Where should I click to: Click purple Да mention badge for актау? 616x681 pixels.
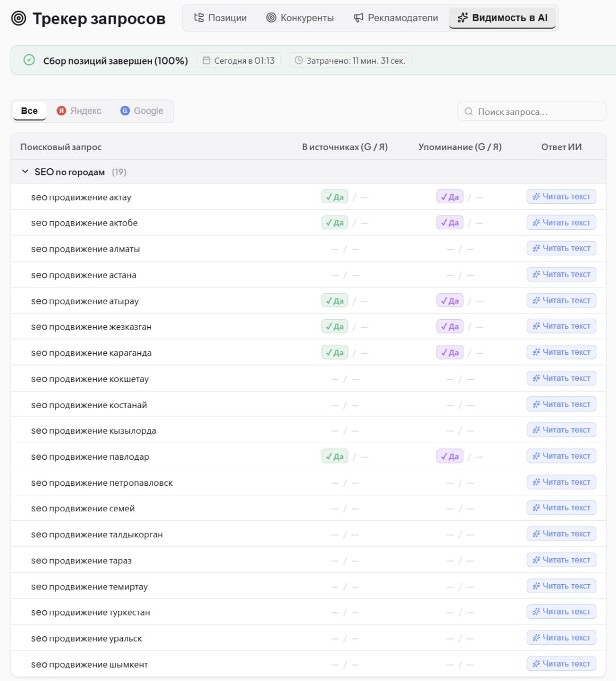[x=449, y=197]
